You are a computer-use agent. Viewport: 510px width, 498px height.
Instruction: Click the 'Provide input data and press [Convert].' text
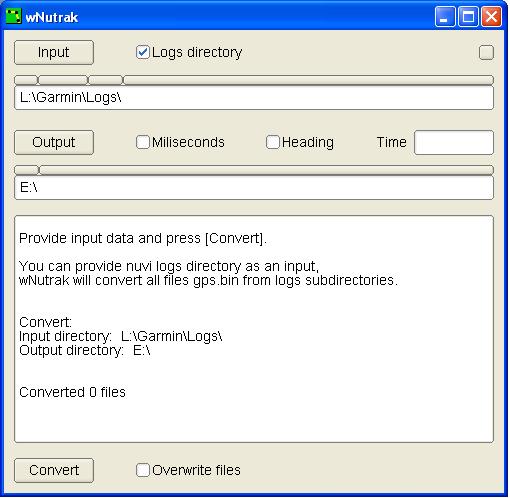[x=143, y=238]
